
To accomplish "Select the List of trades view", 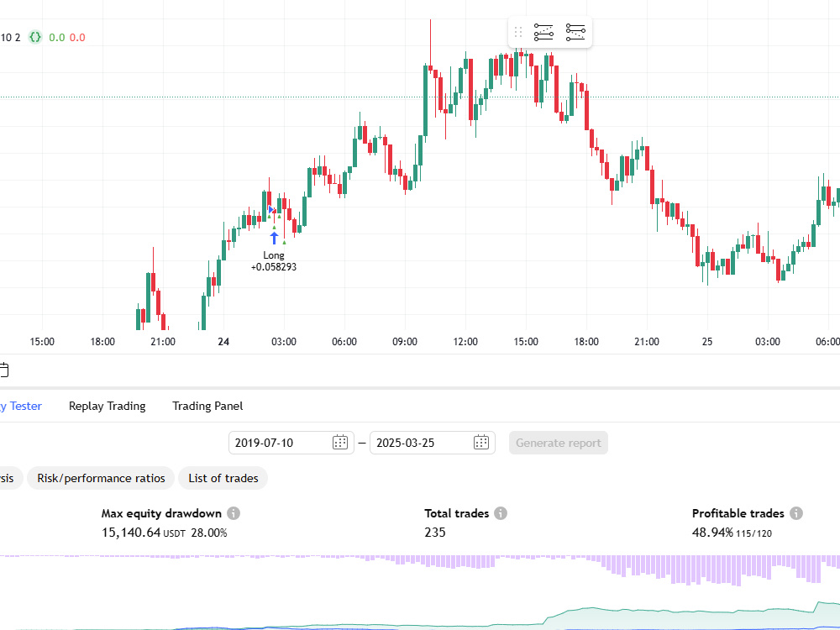I will [223, 478].
